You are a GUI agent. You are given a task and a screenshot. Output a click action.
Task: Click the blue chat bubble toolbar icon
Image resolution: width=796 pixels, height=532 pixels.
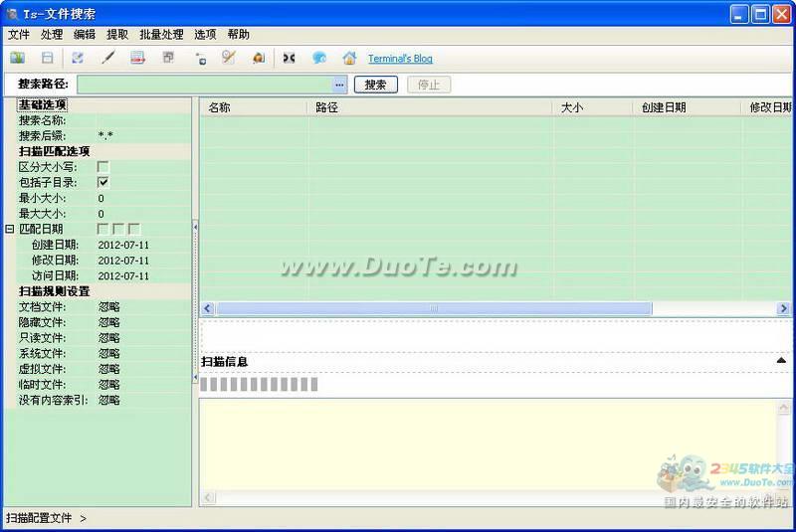click(x=318, y=59)
